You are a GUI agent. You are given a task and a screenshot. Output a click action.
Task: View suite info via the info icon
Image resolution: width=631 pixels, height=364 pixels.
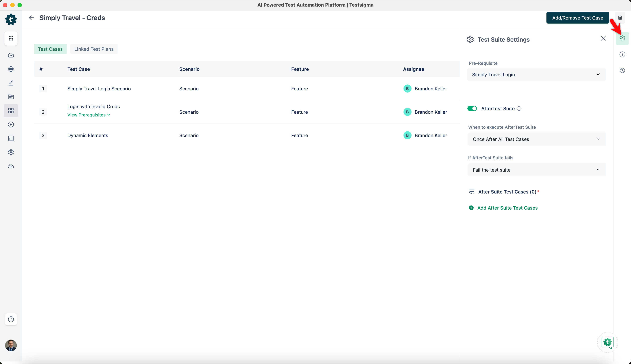622,54
